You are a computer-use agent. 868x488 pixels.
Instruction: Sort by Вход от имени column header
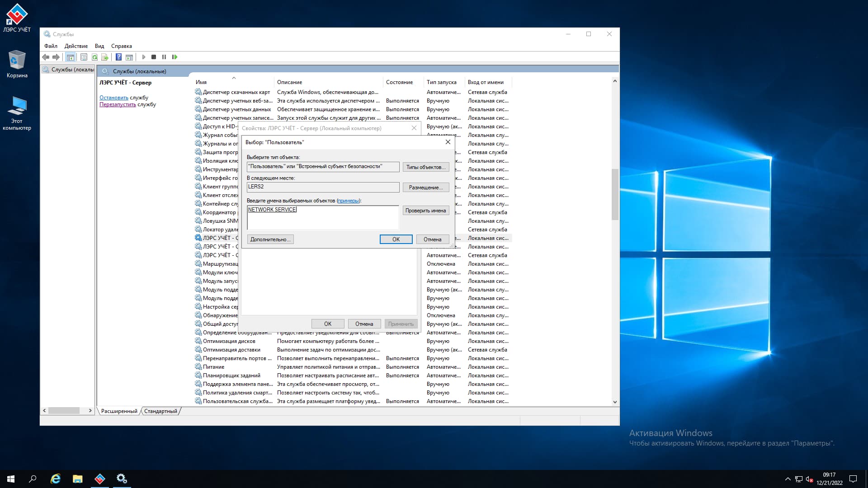[x=489, y=82]
